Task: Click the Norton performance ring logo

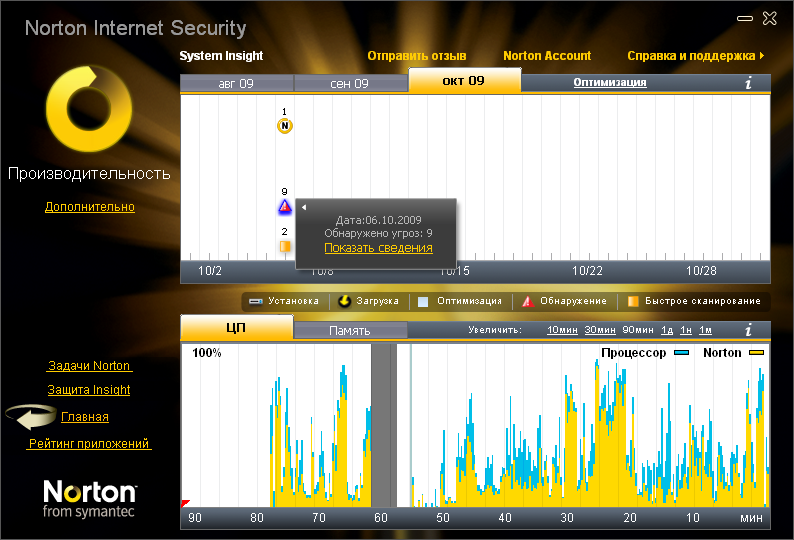Action: 89,108
